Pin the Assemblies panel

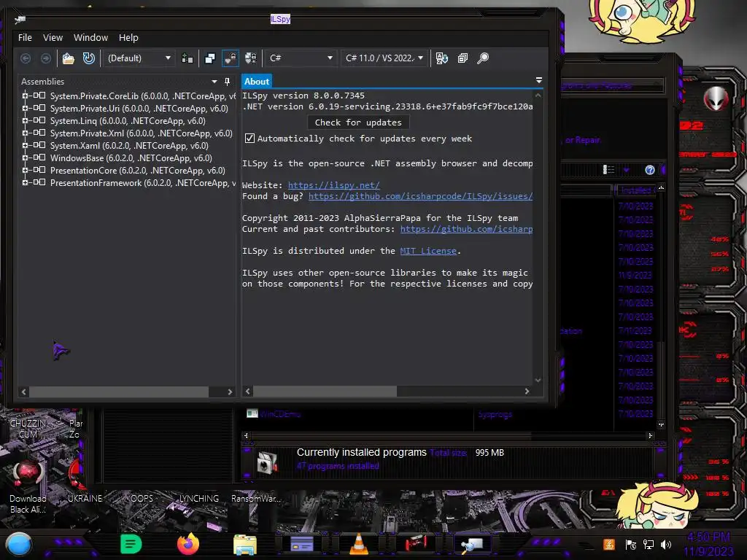click(x=228, y=82)
